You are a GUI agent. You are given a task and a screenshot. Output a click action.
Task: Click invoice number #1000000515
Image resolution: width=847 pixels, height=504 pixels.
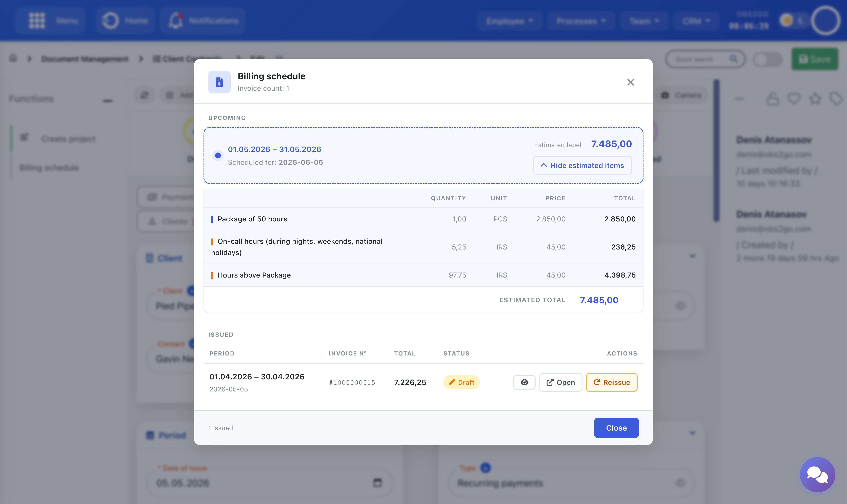click(352, 383)
